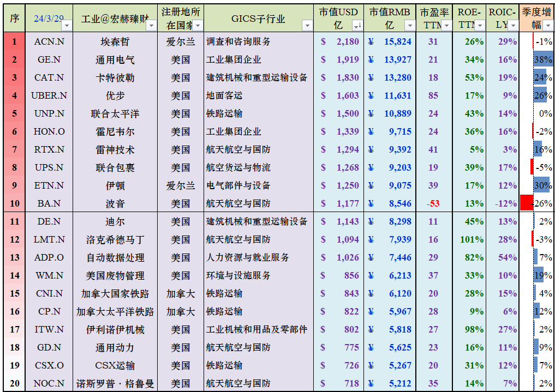The width and height of the screenshot is (555, 392).
Task: Select ticker cell GE.N
Action: pyautogui.click(x=49, y=60)
